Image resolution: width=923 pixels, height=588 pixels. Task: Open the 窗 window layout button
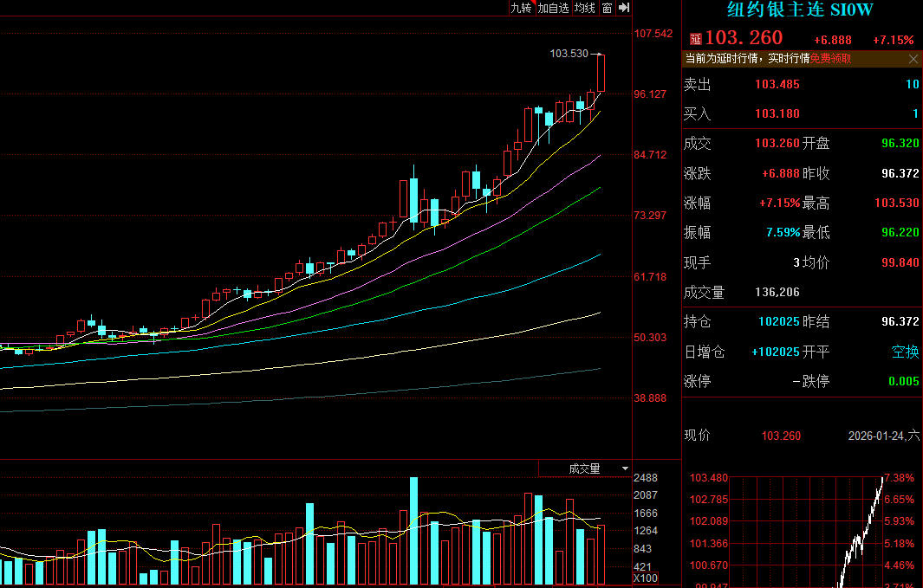[x=607, y=8]
